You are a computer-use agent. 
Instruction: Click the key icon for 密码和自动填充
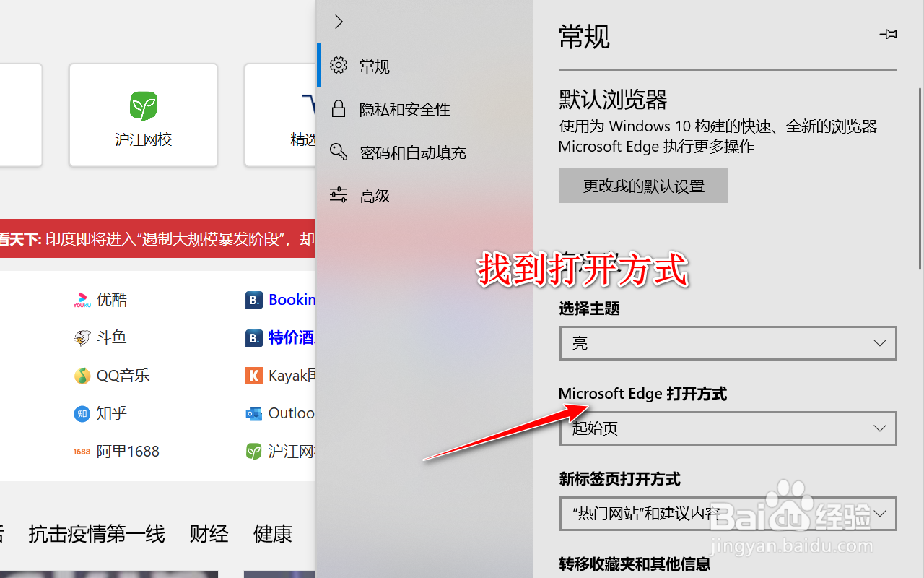pyautogui.click(x=339, y=152)
